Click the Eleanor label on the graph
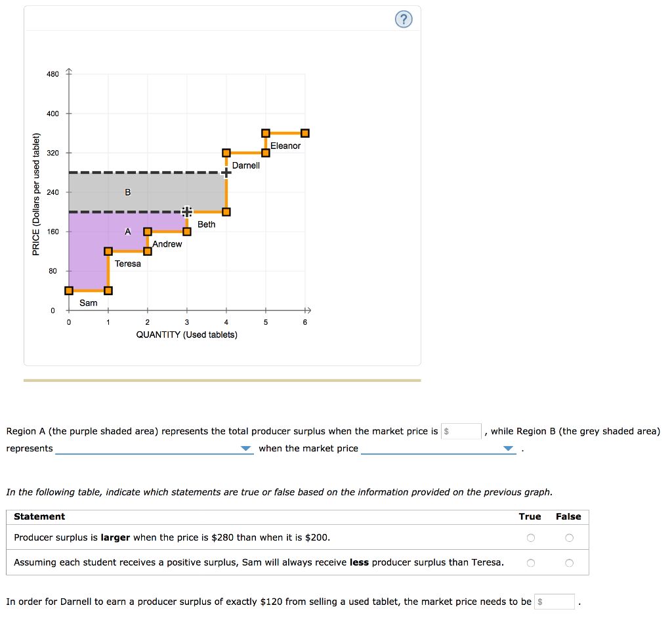This screenshot has height=620, width=672. (285, 146)
